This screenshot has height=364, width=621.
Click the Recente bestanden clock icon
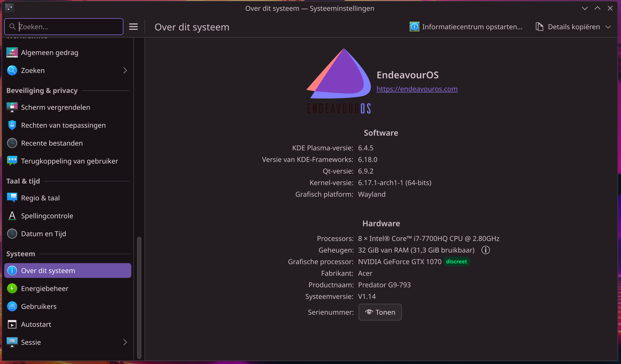point(12,143)
